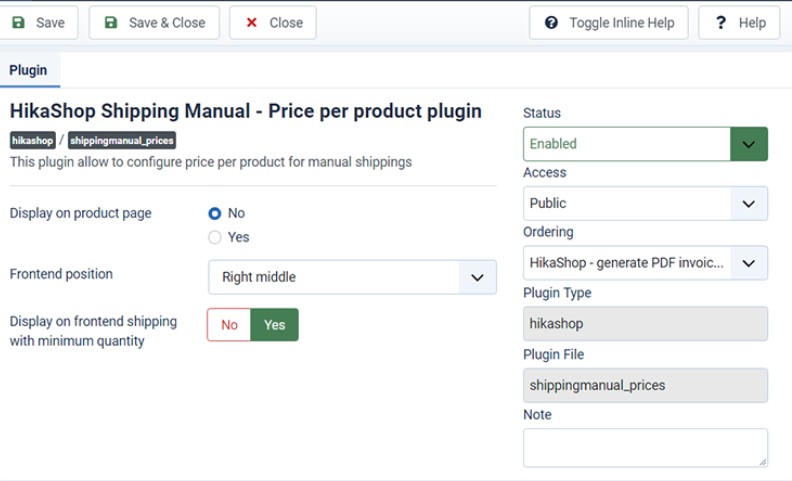Switch to the Plugin tab
The height and width of the screenshot is (481, 792).
(x=28, y=70)
